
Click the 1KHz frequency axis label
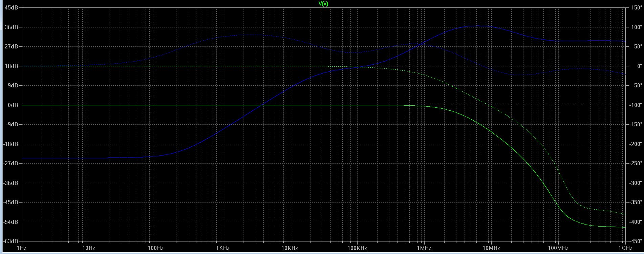point(222,248)
